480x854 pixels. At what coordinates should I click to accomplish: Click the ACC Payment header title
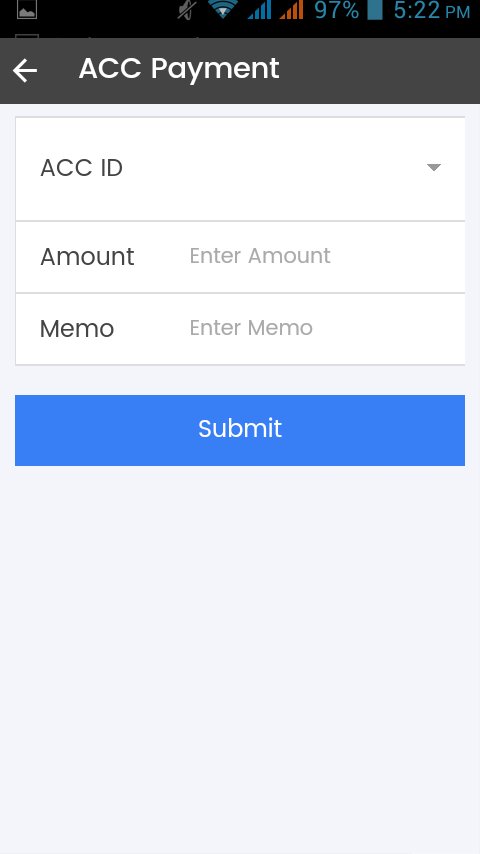point(179,69)
